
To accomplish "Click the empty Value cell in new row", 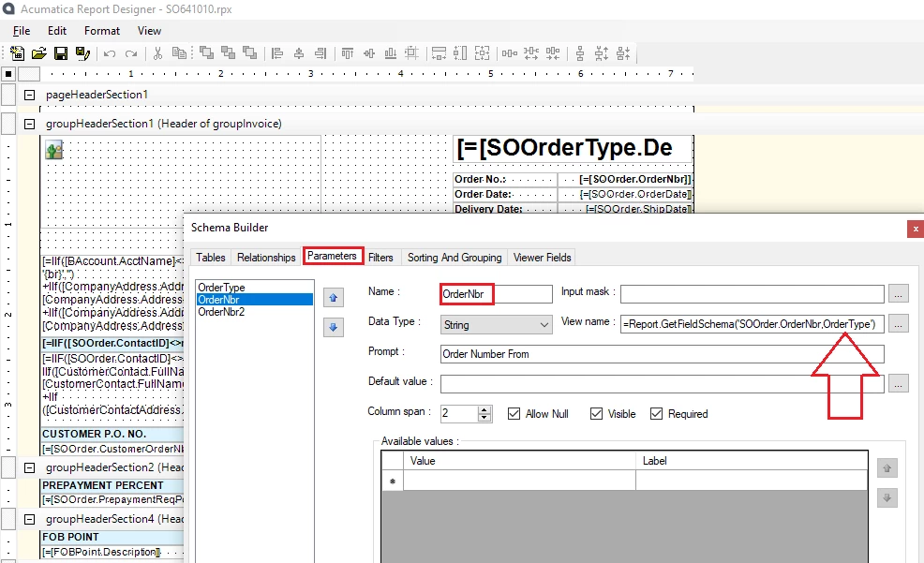I will click(x=519, y=481).
